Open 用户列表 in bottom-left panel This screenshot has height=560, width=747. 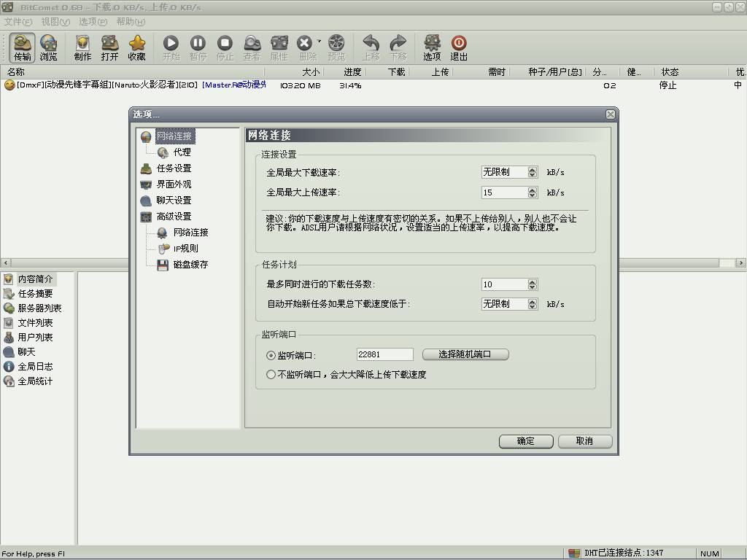tap(35, 337)
